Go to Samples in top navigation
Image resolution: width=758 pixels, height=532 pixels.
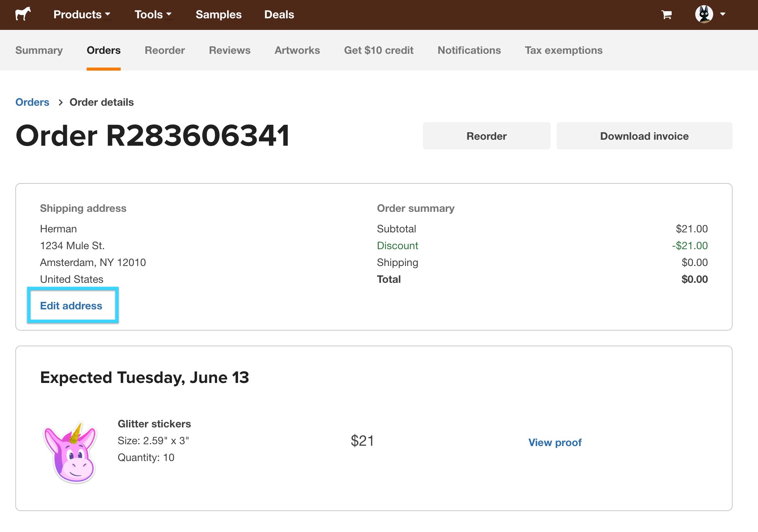(219, 15)
